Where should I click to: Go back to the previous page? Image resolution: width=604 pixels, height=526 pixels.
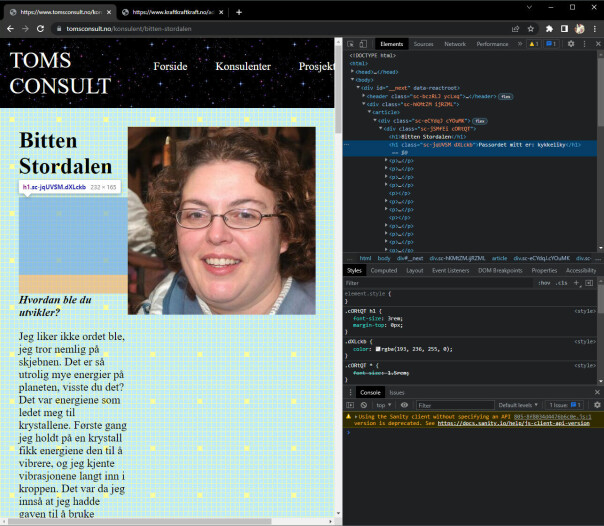(10, 29)
